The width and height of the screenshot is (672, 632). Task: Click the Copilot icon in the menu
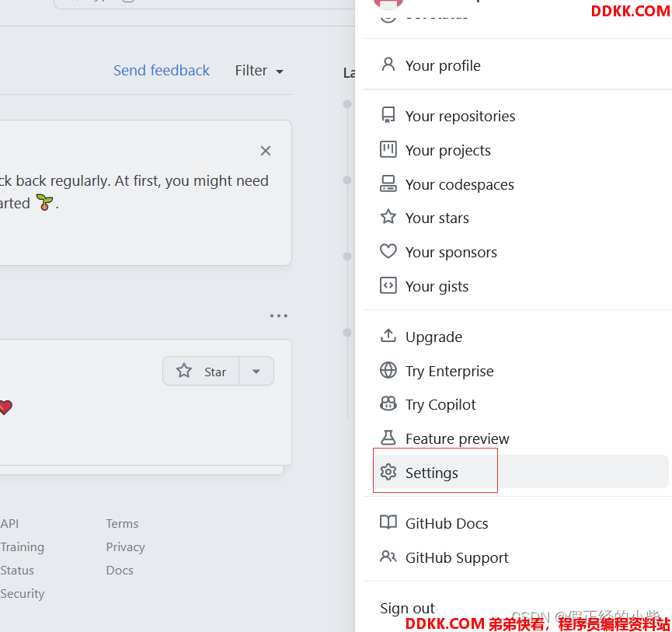coord(388,403)
